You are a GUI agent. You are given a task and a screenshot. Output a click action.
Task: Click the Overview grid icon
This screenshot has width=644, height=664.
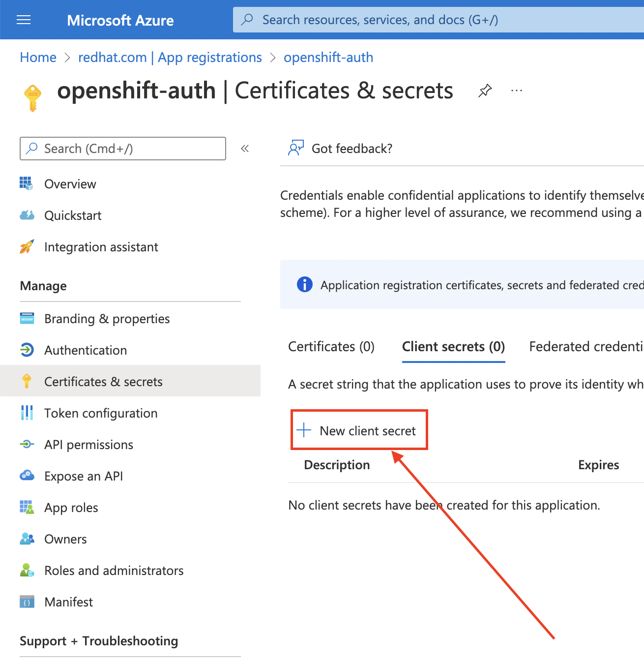(x=27, y=183)
